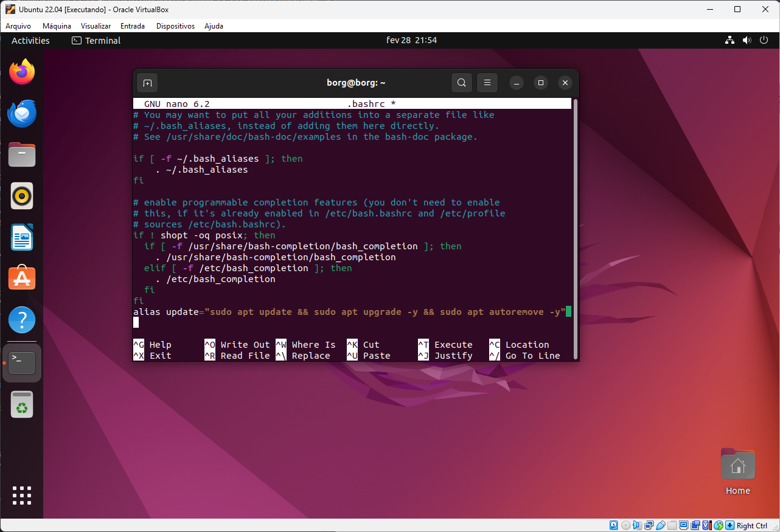This screenshot has height=532, width=780.
Task: Open LibreOffice Writer from dock
Action: click(x=22, y=237)
